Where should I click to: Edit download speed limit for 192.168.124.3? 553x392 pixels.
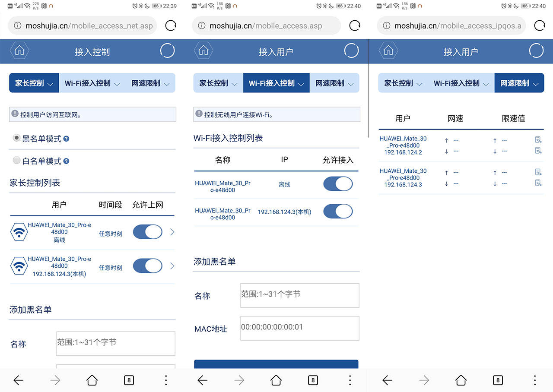point(538,183)
